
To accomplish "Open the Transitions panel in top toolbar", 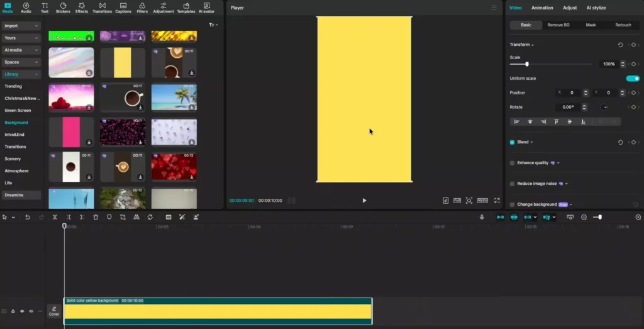I will pyautogui.click(x=103, y=8).
